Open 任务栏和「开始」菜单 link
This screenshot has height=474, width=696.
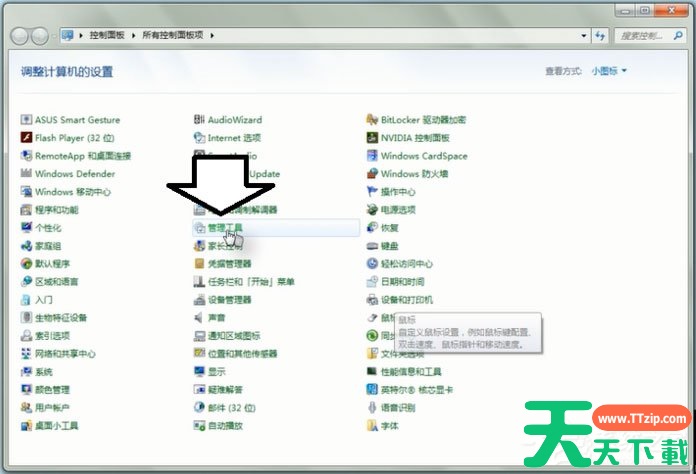(251, 282)
